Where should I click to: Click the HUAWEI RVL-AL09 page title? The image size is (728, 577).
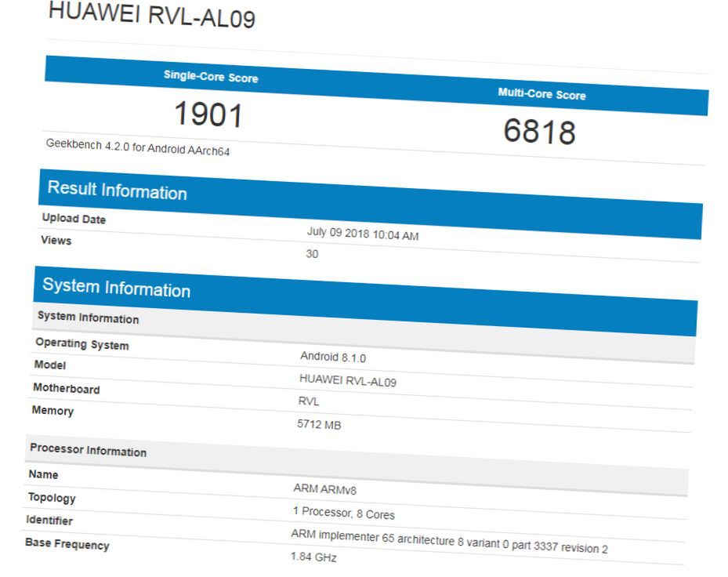151,14
